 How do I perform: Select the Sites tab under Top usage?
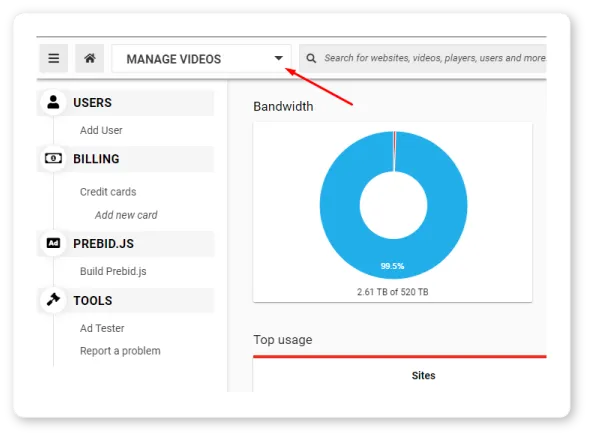(x=423, y=376)
